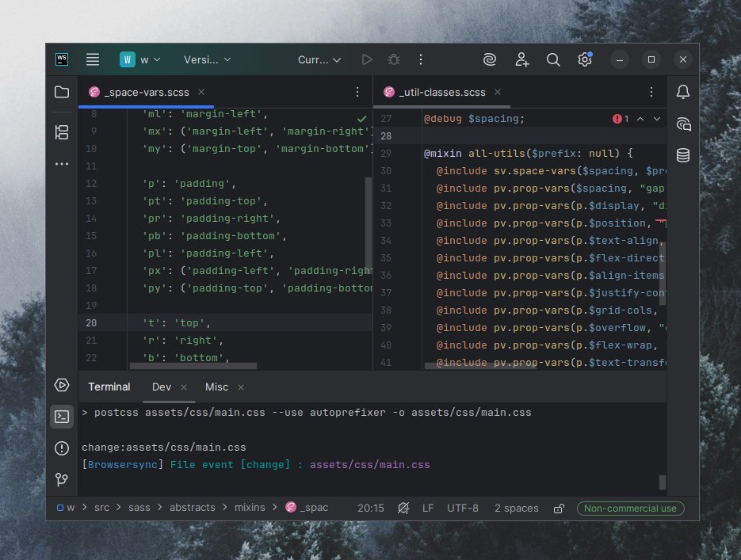Open Code With Me user icon

coord(521,59)
